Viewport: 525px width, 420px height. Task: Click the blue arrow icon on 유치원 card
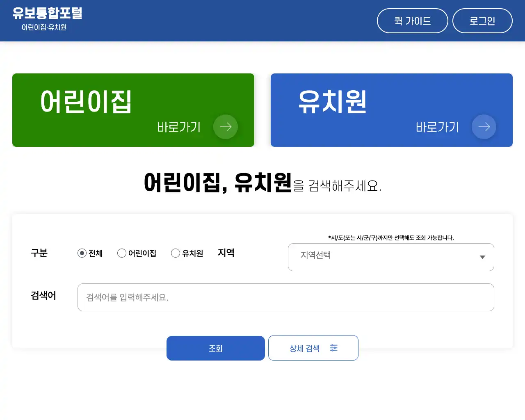coord(484,127)
